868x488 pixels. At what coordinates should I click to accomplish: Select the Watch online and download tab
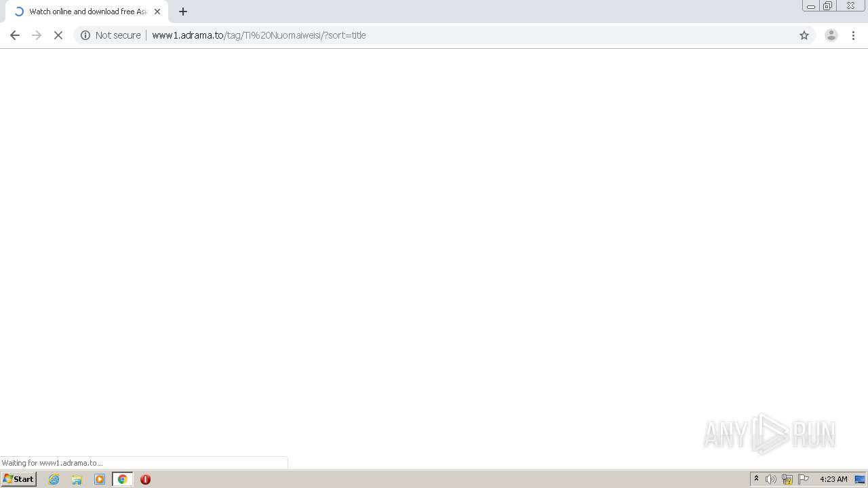coord(87,12)
